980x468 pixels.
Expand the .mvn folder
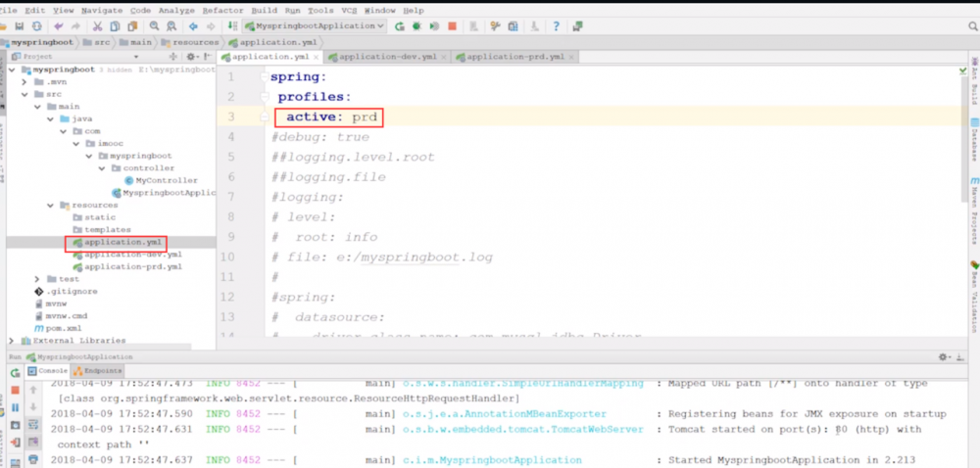pos(25,81)
